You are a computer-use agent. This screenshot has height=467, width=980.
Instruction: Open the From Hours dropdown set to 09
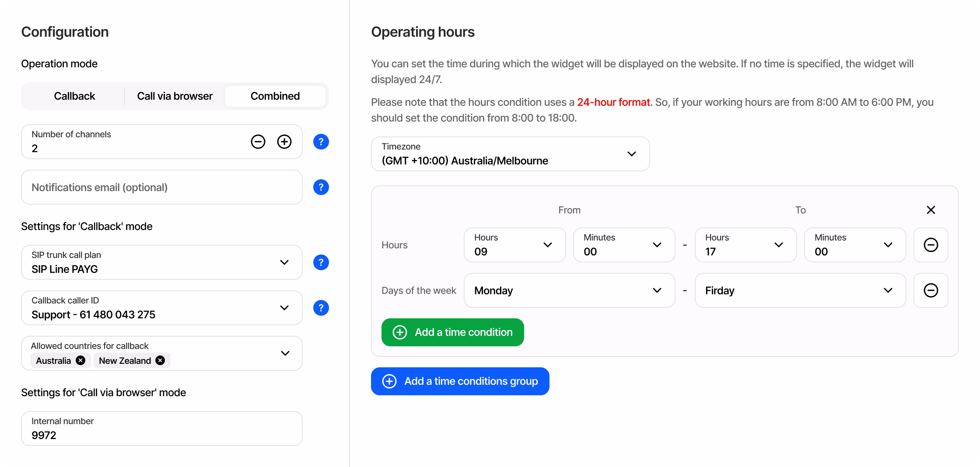515,245
